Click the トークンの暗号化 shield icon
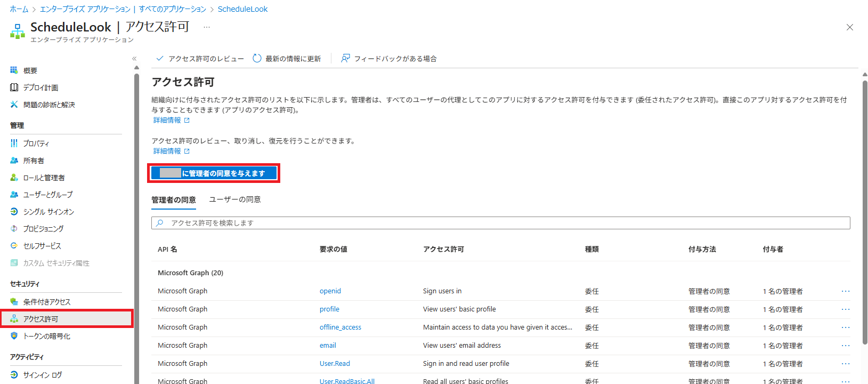Viewport: 868px width, 384px height. 14,335
